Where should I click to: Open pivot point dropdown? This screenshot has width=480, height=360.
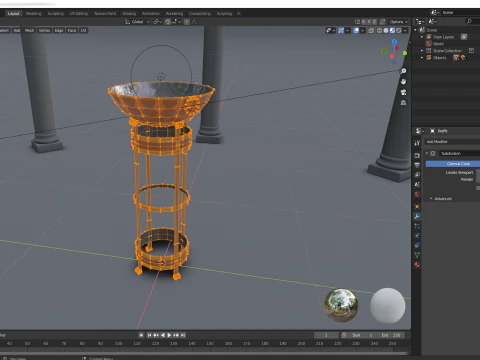[157, 22]
